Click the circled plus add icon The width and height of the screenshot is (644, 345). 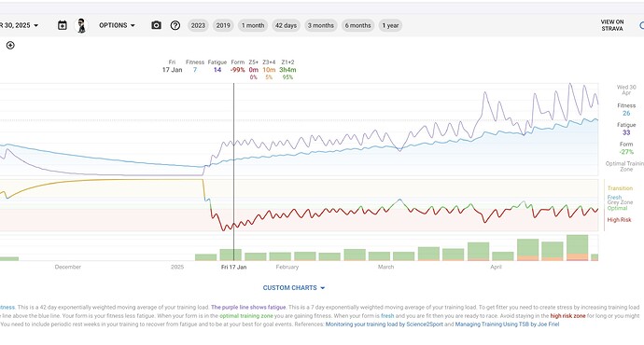pyautogui.click(x=10, y=45)
